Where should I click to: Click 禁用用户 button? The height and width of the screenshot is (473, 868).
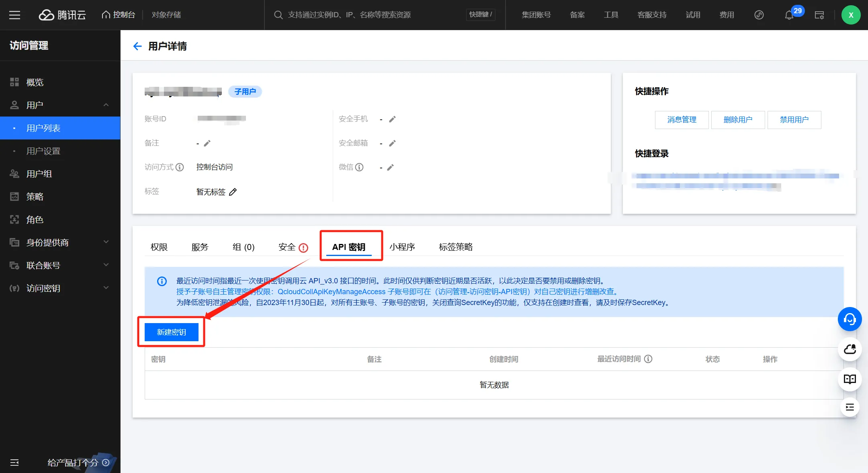tap(794, 120)
